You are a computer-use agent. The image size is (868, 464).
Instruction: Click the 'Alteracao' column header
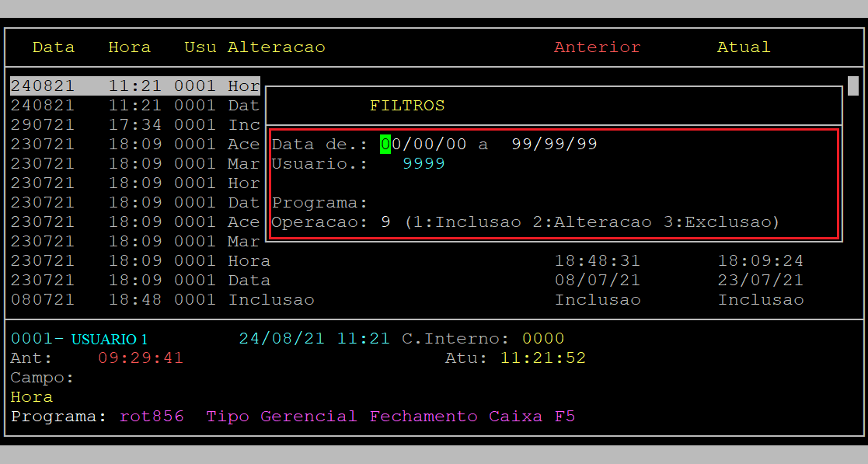[x=276, y=47]
